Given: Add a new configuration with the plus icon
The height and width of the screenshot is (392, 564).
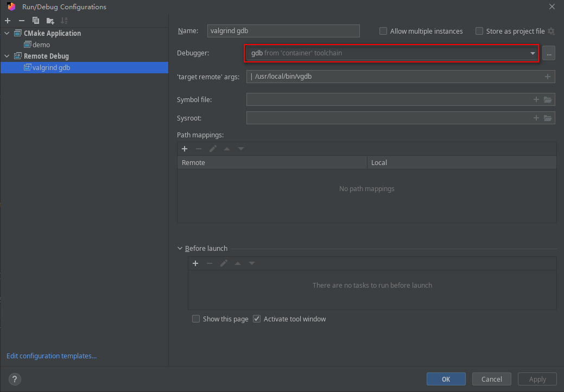Looking at the screenshot, I should (x=8, y=21).
